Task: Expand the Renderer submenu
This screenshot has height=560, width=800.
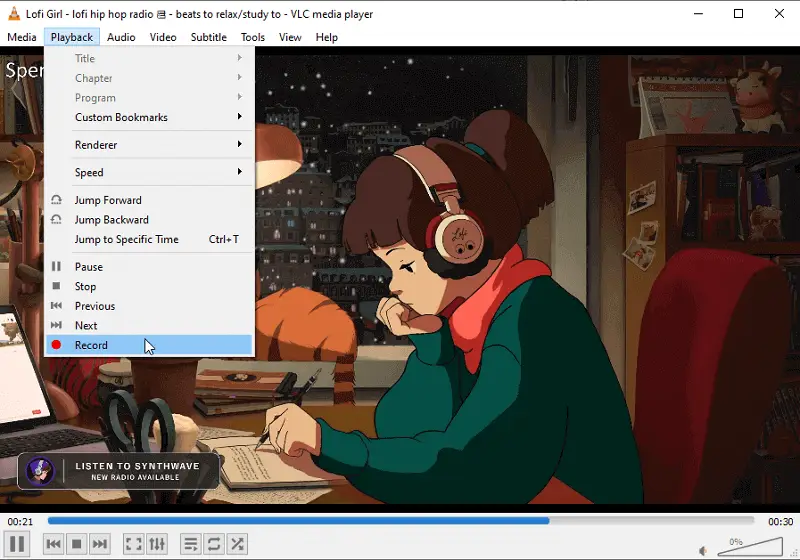Action: tap(149, 145)
